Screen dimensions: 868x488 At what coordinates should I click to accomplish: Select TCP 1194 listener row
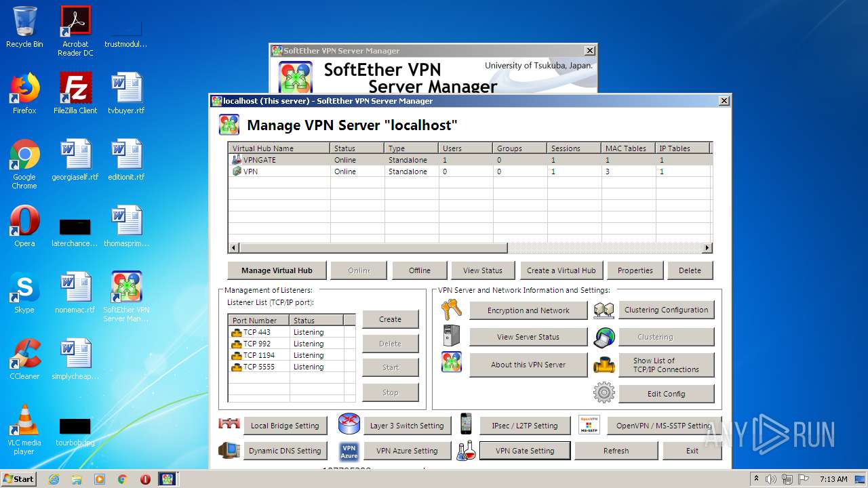292,355
